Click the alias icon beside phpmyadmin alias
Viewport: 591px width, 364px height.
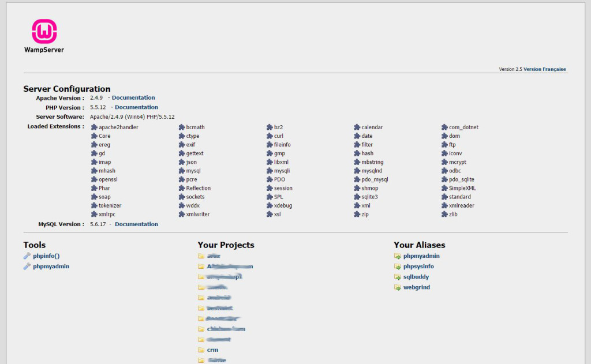(x=397, y=256)
